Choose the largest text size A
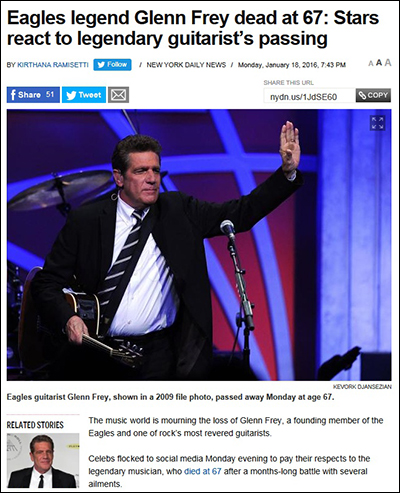 click(388, 63)
